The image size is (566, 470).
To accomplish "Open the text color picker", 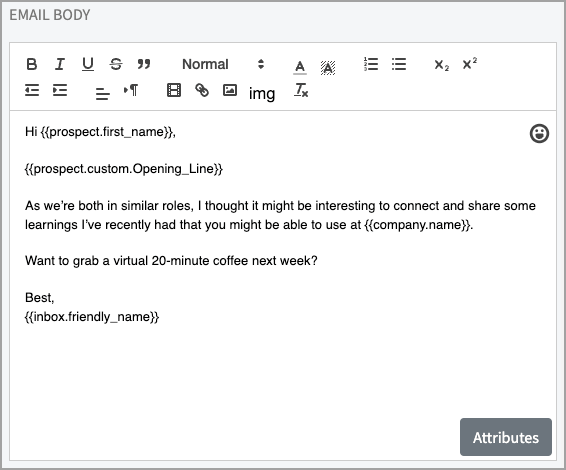I will point(300,67).
